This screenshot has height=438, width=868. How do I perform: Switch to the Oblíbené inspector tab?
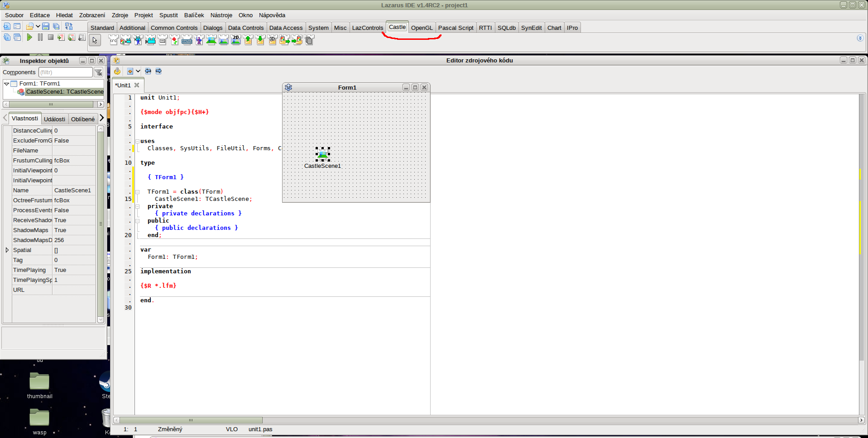click(83, 119)
